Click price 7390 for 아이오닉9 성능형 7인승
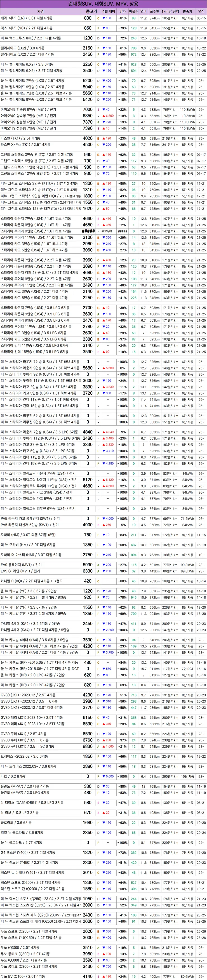The height and width of the screenshot is (980, 207). pos(88,128)
